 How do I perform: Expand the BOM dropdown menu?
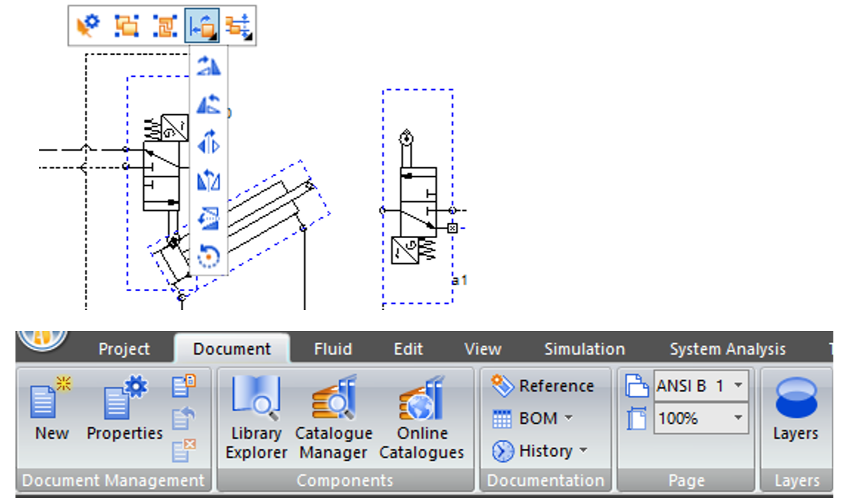pos(568,418)
